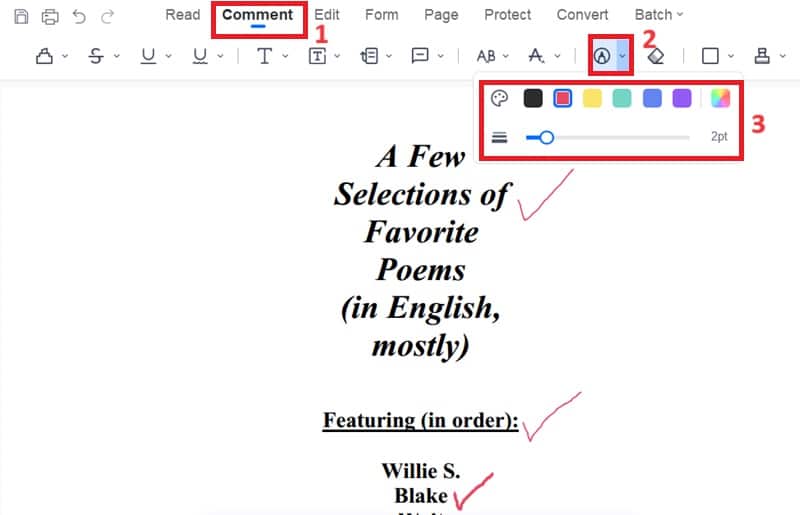Select the Text box tool
The width and height of the screenshot is (800, 515).
click(x=317, y=56)
